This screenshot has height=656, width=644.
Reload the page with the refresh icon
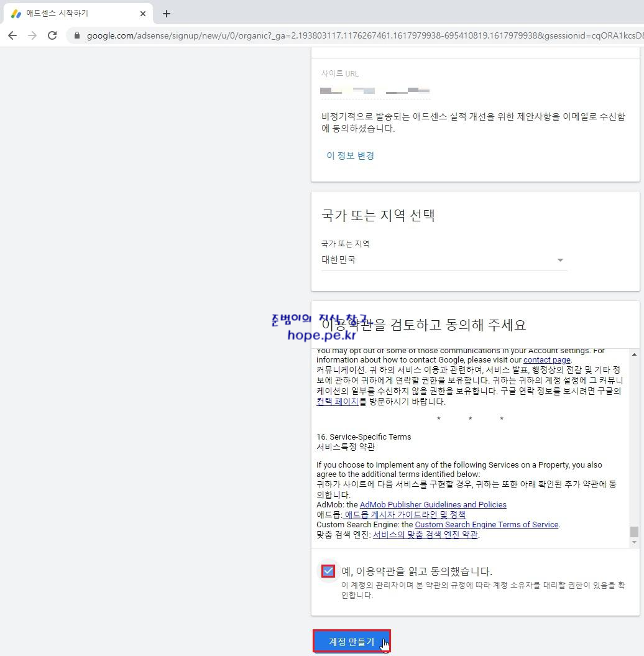(x=52, y=35)
